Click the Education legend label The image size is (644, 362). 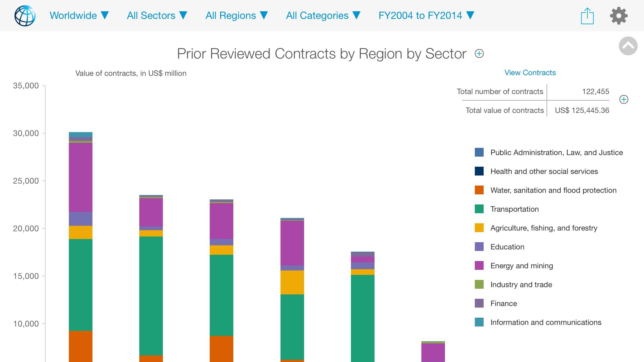(x=507, y=247)
